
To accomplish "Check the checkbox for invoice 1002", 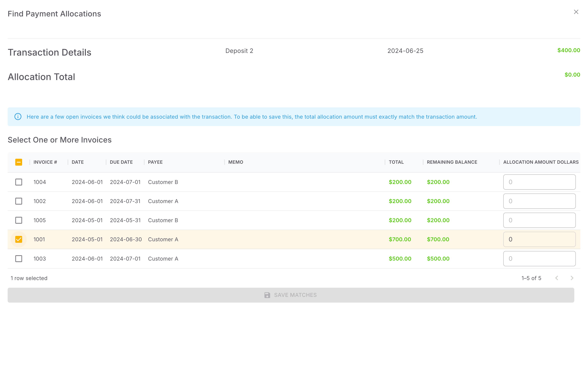I will [19, 201].
